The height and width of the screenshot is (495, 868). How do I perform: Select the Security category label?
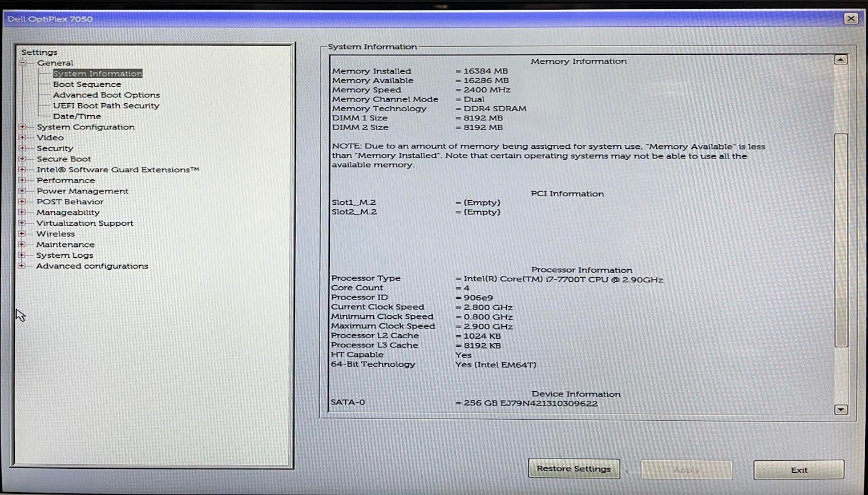[55, 148]
